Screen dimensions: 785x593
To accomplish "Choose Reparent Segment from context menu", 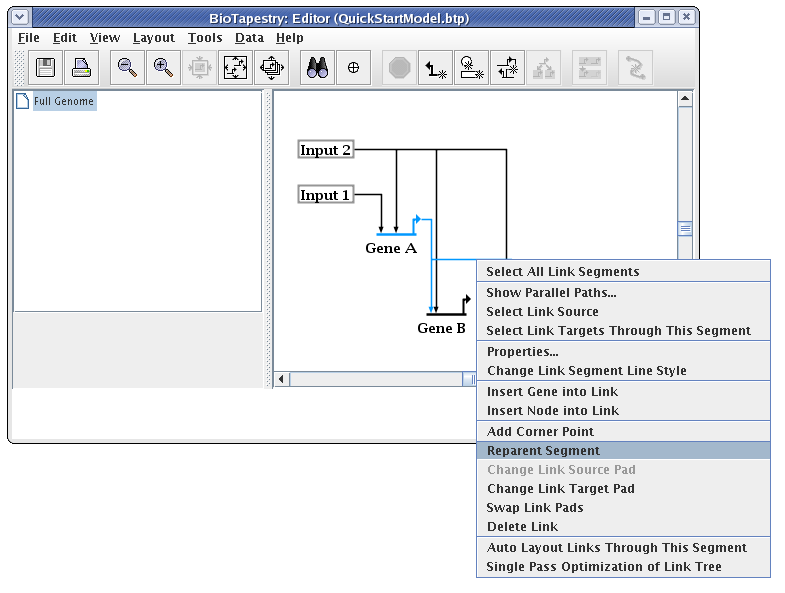I will point(543,451).
